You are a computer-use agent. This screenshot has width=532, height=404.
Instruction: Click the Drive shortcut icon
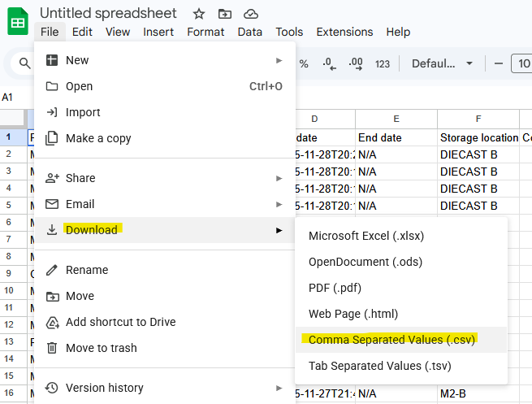point(52,323)
